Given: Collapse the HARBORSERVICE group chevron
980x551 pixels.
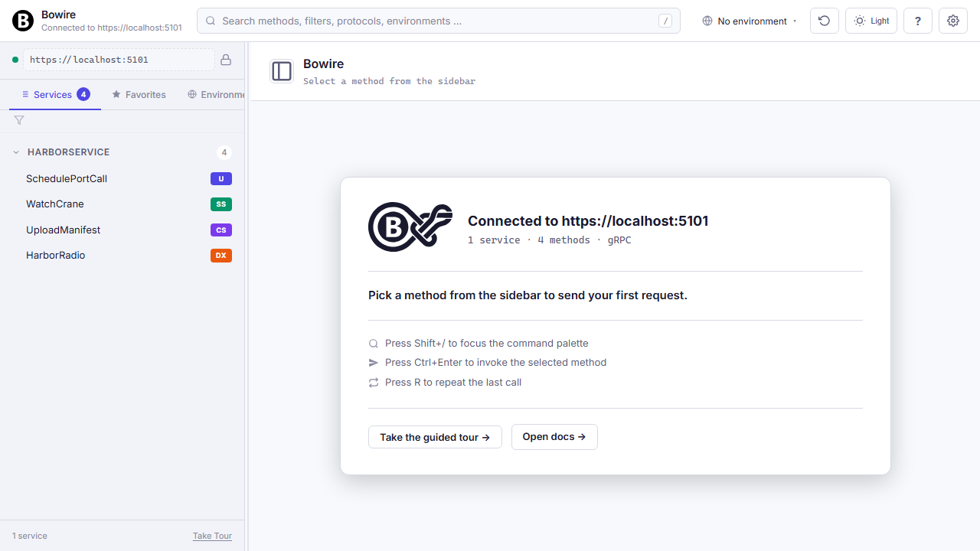Looking at the screenshot, I should [16, 152].
